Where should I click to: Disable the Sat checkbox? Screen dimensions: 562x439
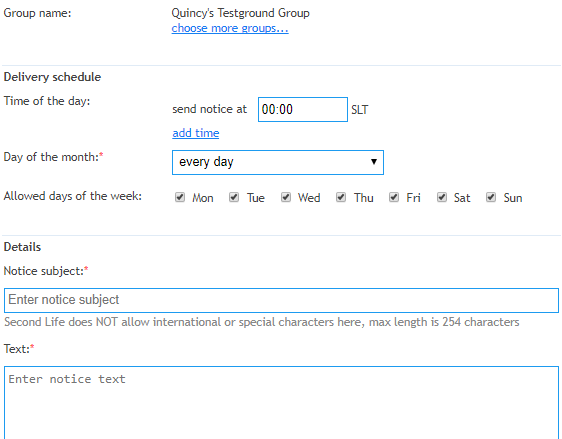pos(442,197)
